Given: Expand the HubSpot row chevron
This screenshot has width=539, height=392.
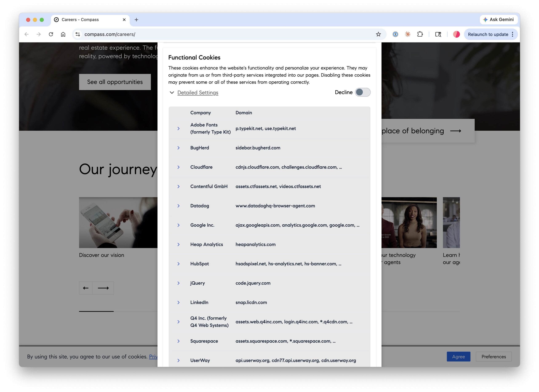Looking at the screenshot, I should 179,264.
